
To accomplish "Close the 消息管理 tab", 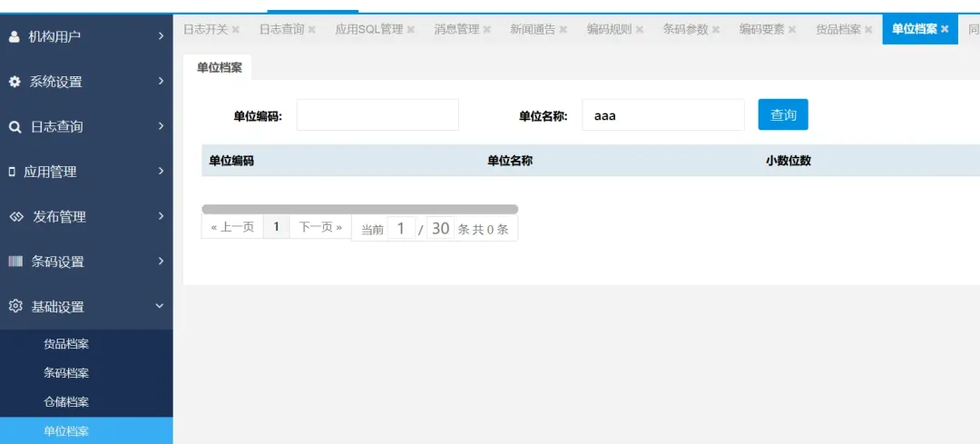I will (487, 29).
